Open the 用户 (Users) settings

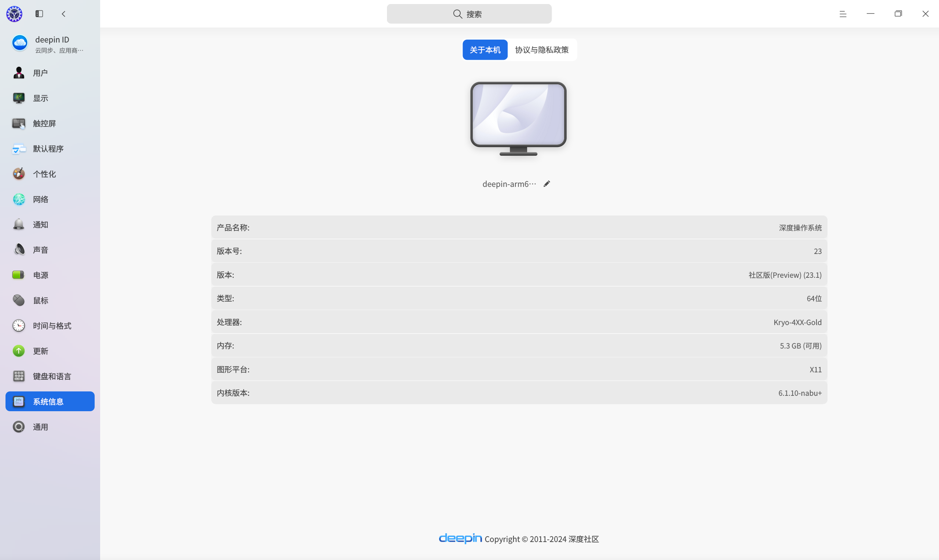pos(50,73)
